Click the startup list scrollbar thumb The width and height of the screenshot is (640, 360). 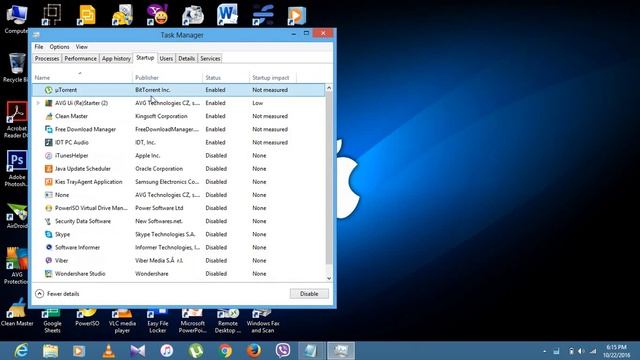click(x=329, y=178)
